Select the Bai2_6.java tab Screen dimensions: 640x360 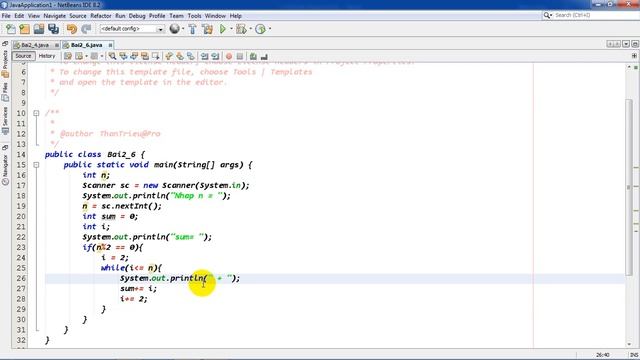86,45
